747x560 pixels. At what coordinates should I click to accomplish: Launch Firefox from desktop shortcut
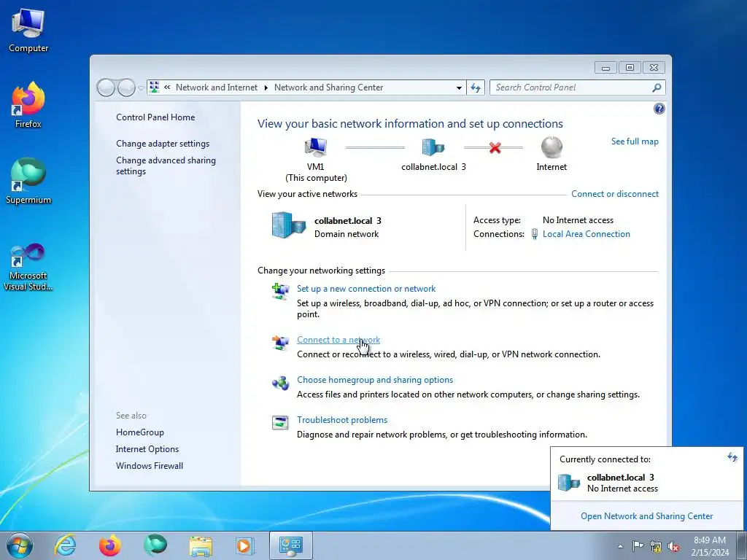pyautogui.click(x=28, y=105)
